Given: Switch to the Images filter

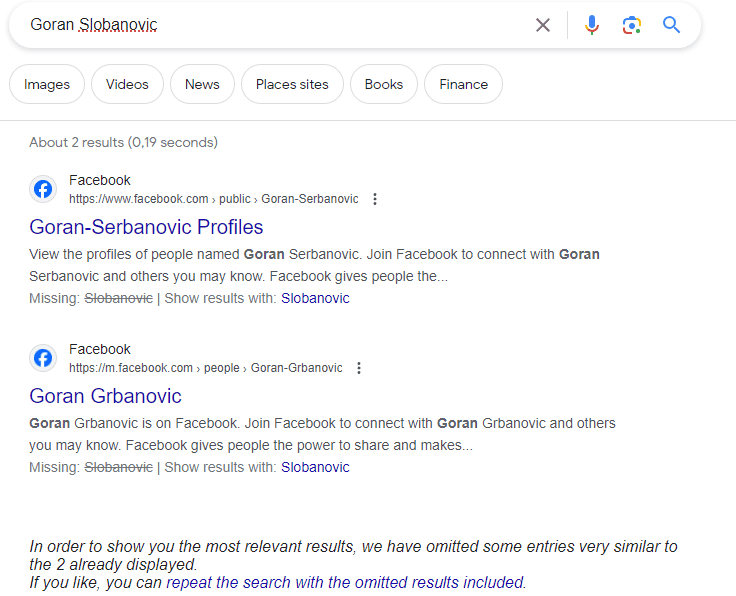Looking at the screenshot, I should 47,84.
